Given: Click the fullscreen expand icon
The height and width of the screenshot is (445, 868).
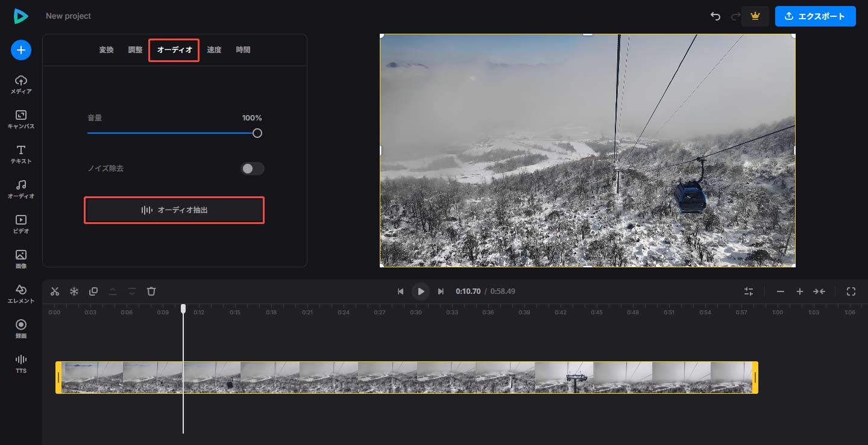Looking at the screenshot, I should click(851, 291).
